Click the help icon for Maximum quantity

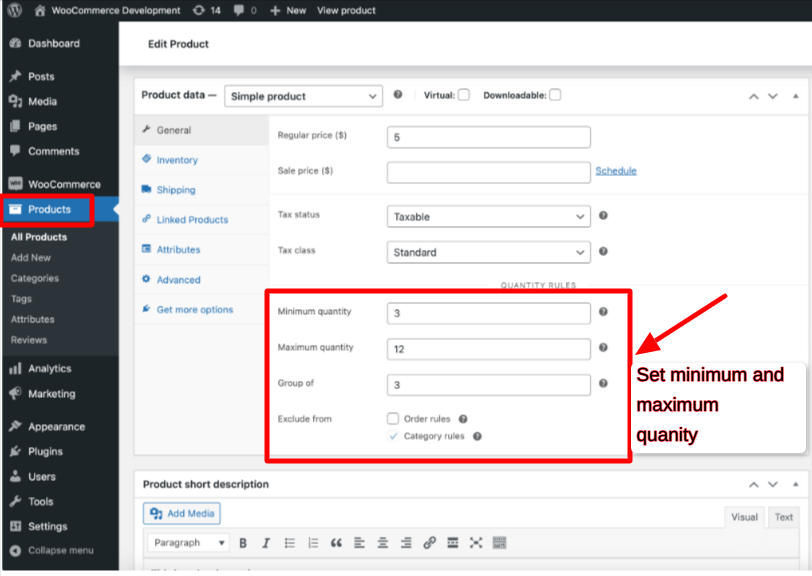603,348
